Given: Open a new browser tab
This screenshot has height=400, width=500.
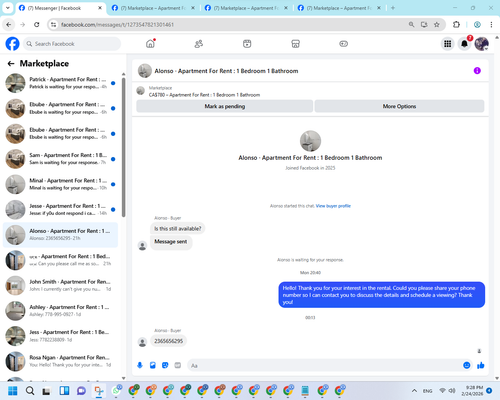Looking at the screenshot, I should 393,8.
